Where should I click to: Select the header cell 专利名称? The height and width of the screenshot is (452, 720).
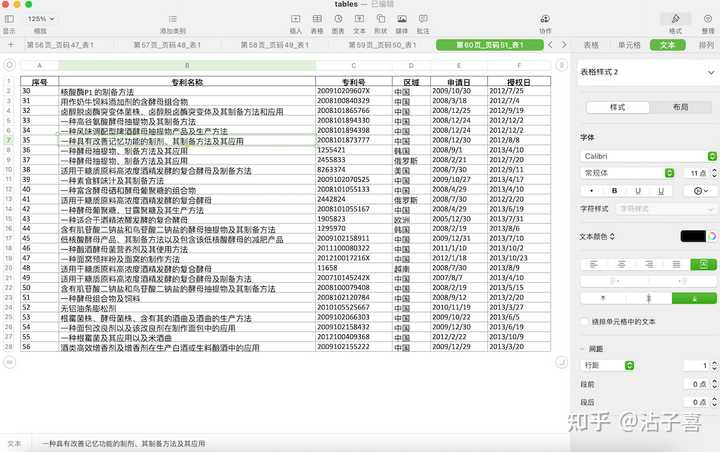[187, 82]
